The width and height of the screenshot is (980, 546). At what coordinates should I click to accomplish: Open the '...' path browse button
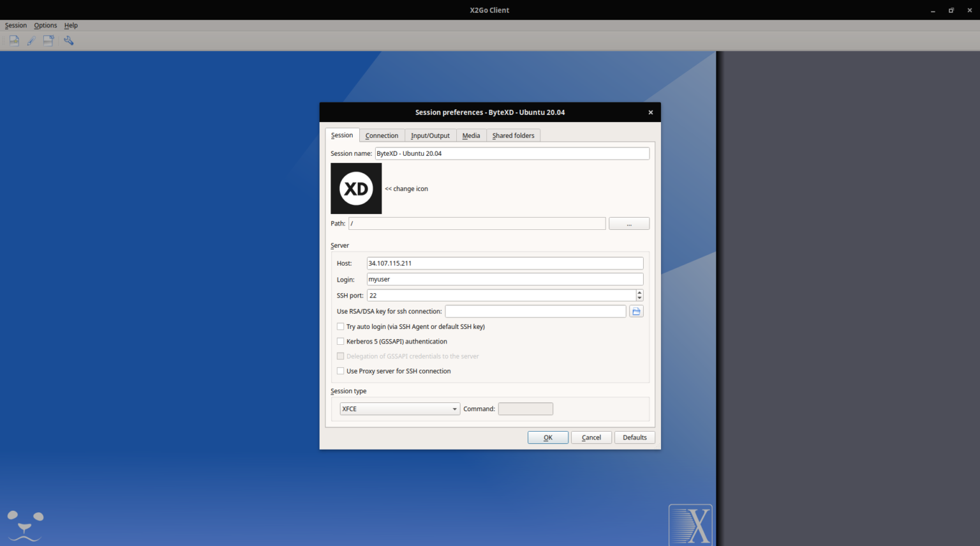pos(629,223)
